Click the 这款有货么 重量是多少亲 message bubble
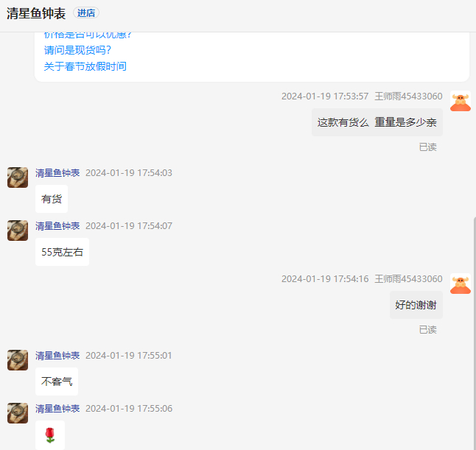The image size is (476, 450). tap(377, 122)
